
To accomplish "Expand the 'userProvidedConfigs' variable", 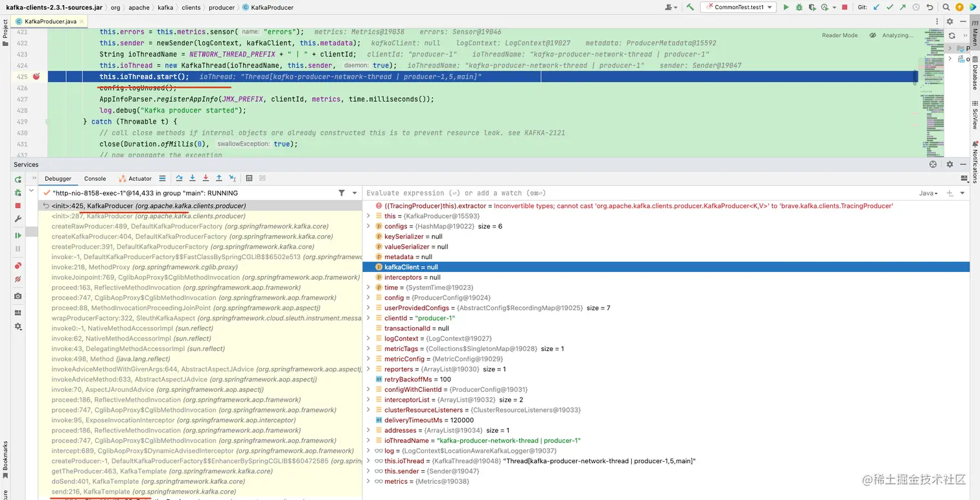I will (x=369, y=308).
